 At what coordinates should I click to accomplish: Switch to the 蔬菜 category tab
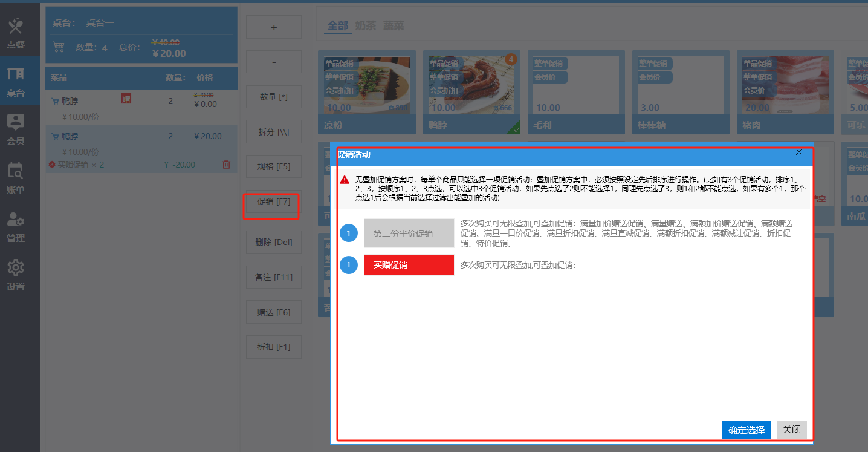[394, 25]
